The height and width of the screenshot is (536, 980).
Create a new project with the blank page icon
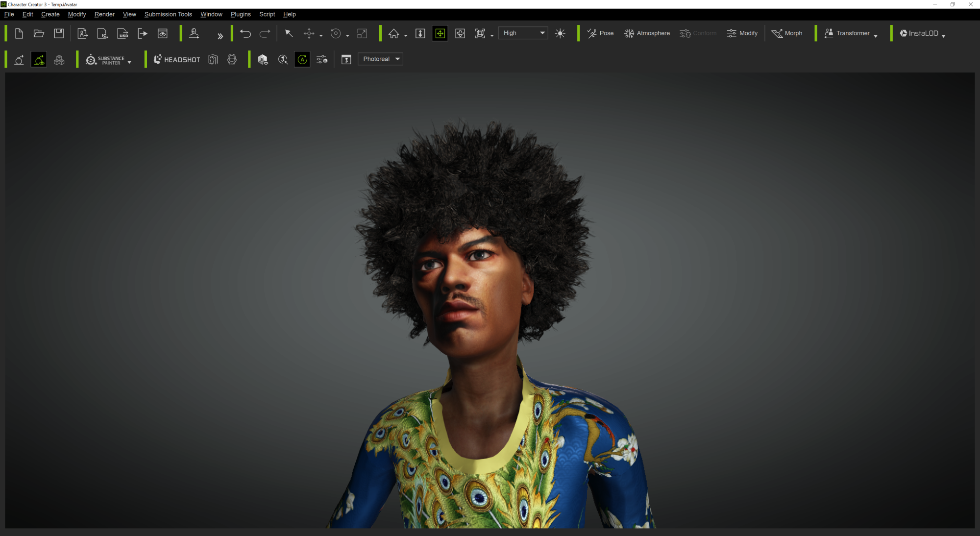[x=19, y=33]
